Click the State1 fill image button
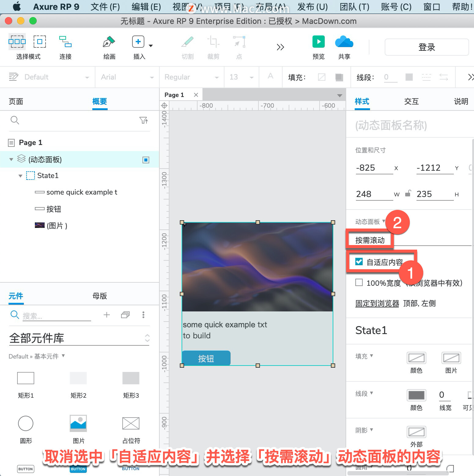Image resolution: width=474 pixels, height=476 pixels. pos(451,358)
